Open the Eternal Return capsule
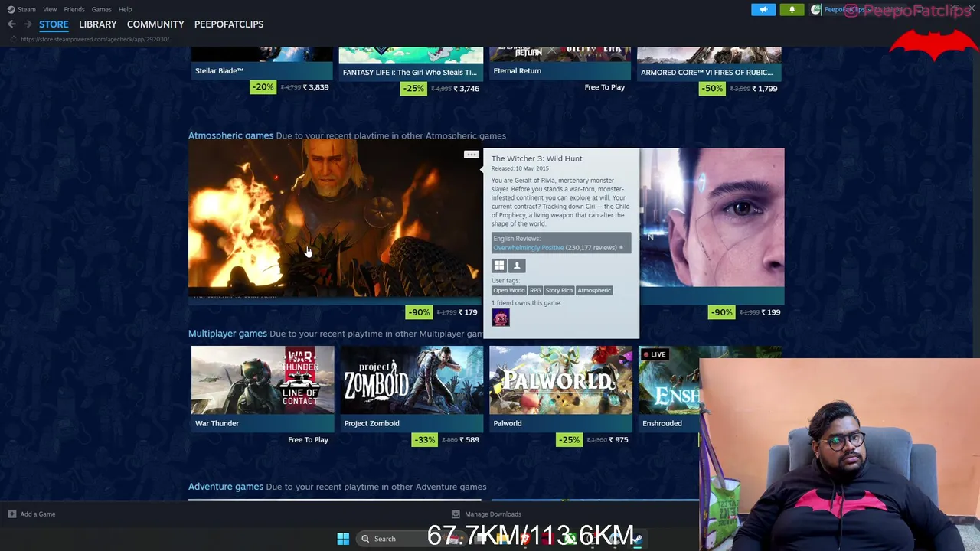 tap(560, 63)
